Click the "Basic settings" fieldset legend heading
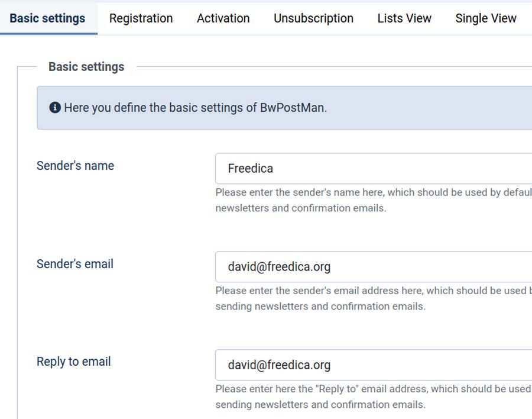 click(x=86, y=67)
